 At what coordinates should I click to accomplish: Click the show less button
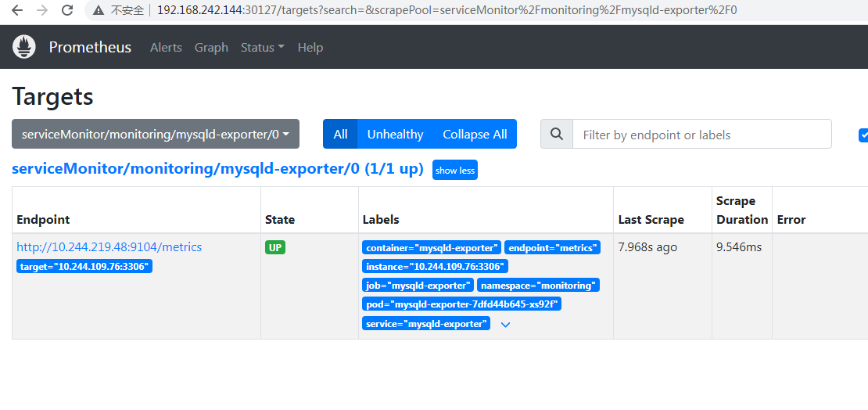[x=455, y=171]
